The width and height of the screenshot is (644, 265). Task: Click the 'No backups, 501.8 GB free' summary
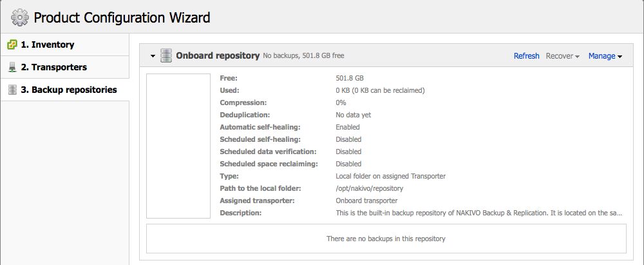303,55
